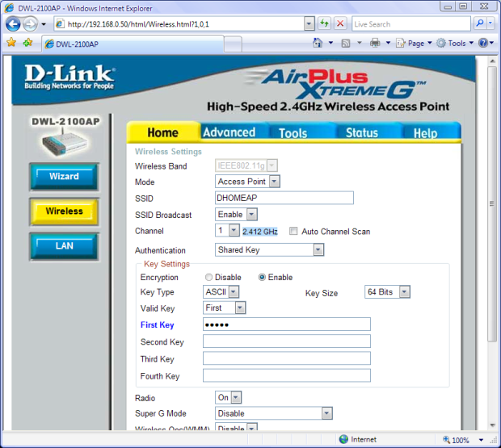Switch to the Status tab

pyautogui.click(x=362, y=132)
